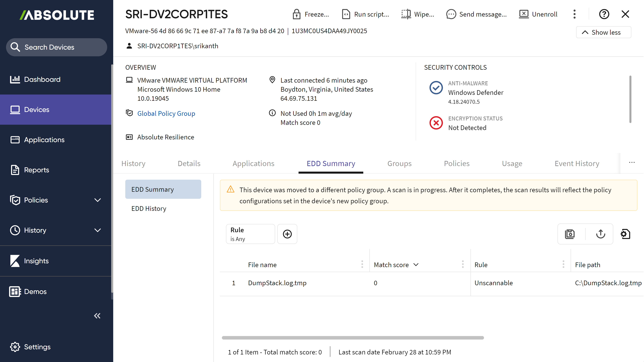Sort by Match score column arrow

[x=416, y=265]
